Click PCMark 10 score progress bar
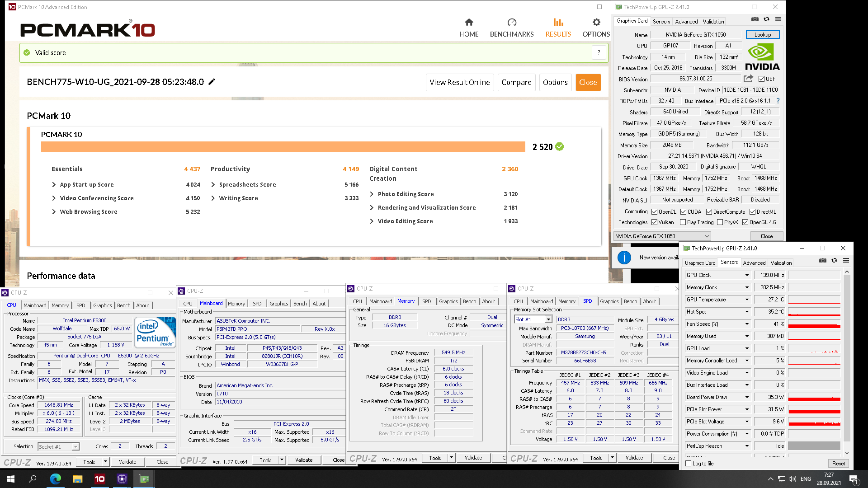This screenshot has height=488, width=868. click(x=283, y=147)
